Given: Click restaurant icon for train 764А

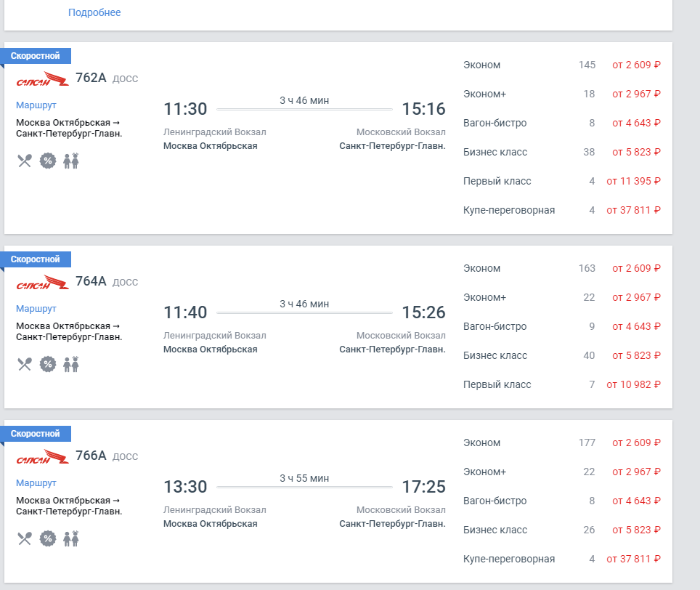Looking at the screenshot, I should (x=25, y=365).
